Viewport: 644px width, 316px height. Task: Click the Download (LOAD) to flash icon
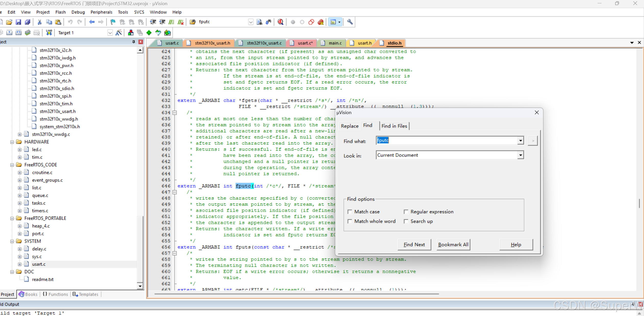pyautogui.click(x=49, y=33)
